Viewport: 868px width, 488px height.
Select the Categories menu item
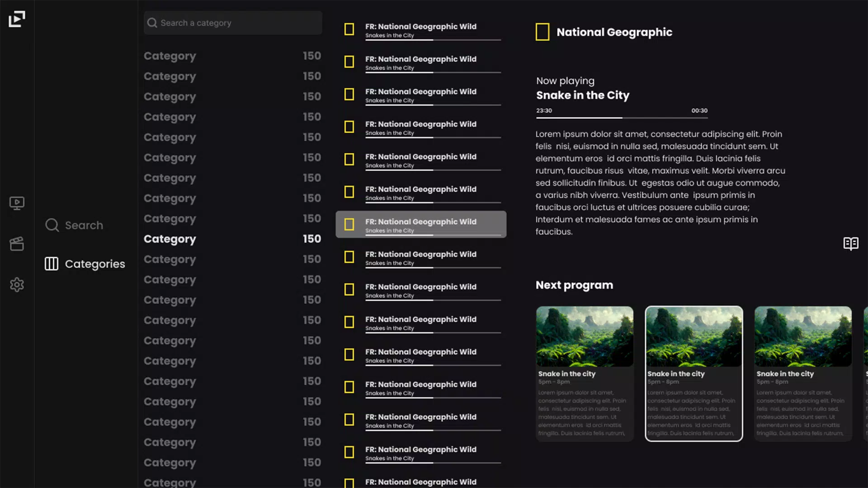point(85,264)
